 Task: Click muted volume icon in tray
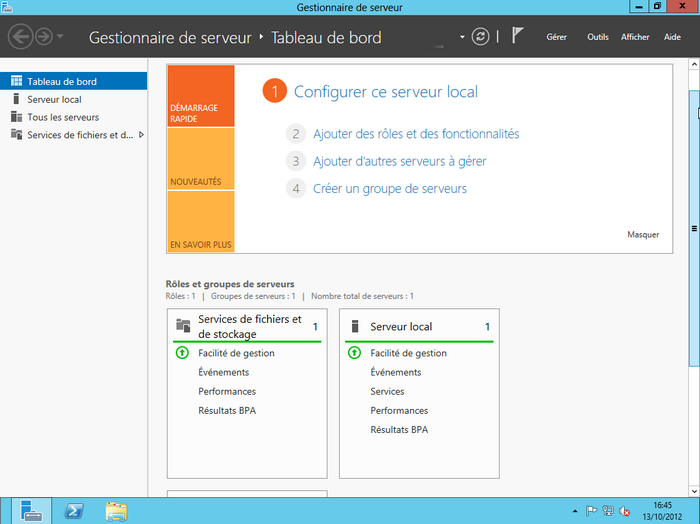click(x=625, y=511)
